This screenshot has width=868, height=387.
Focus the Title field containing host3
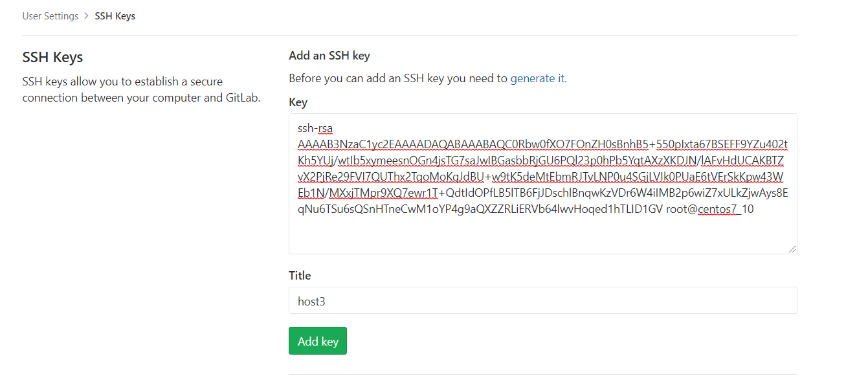pos(542,301)
